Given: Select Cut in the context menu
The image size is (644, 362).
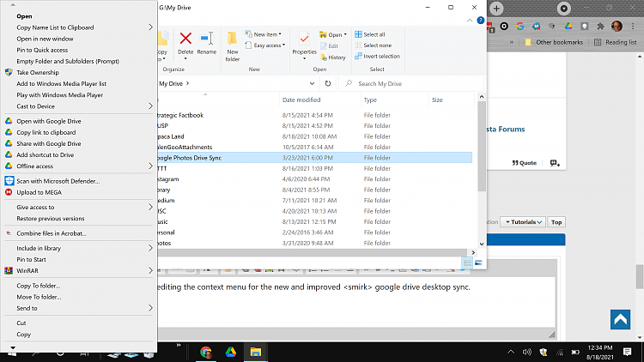Looking at the screenshot, I should click(21, 323).
